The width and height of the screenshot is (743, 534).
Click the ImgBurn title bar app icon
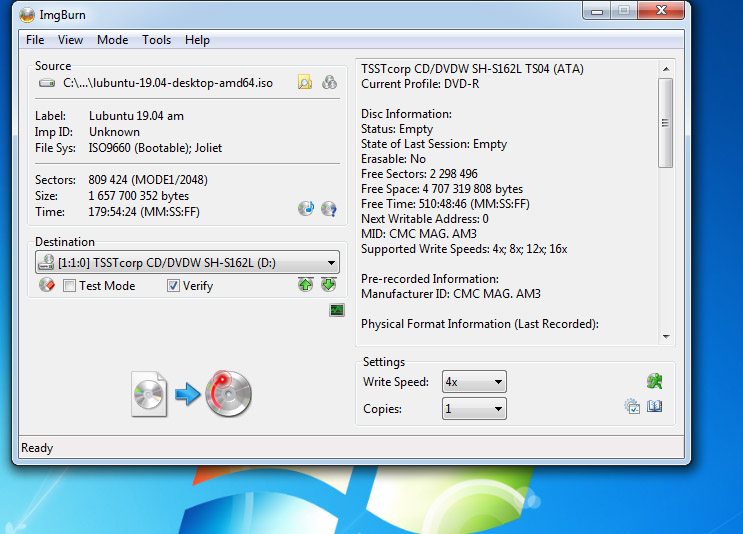pos(27,15)
